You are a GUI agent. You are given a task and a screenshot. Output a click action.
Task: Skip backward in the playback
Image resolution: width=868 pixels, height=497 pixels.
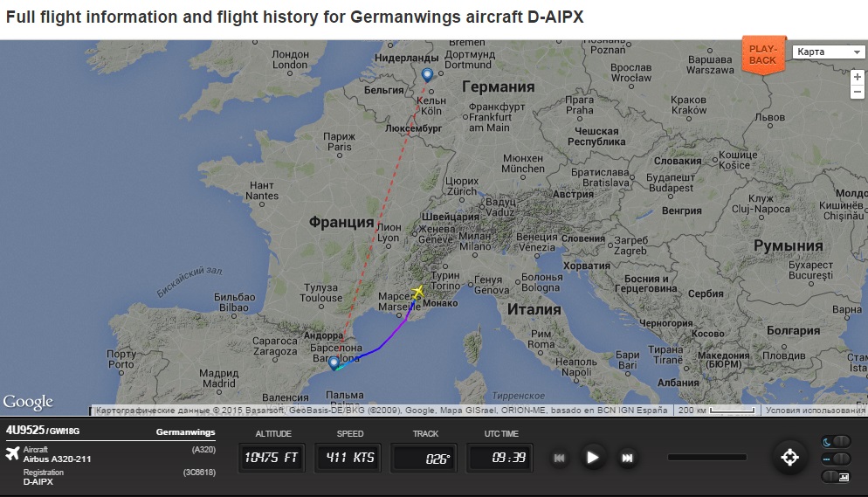tap(559, 458)
